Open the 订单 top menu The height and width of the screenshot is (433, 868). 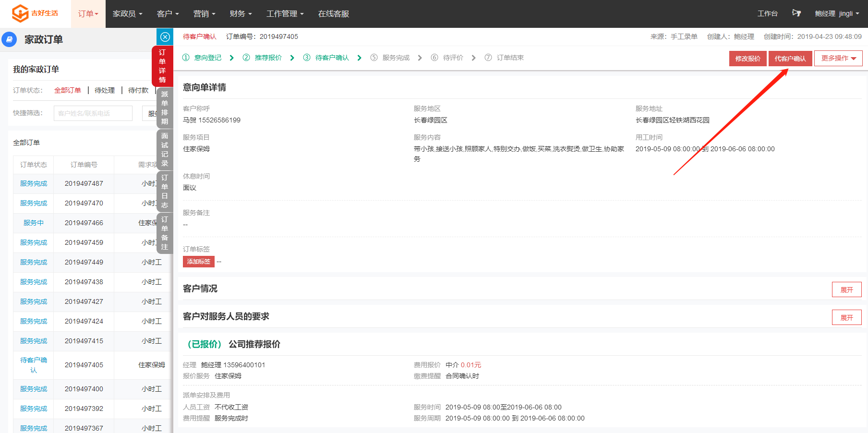(x=88, y=14)
